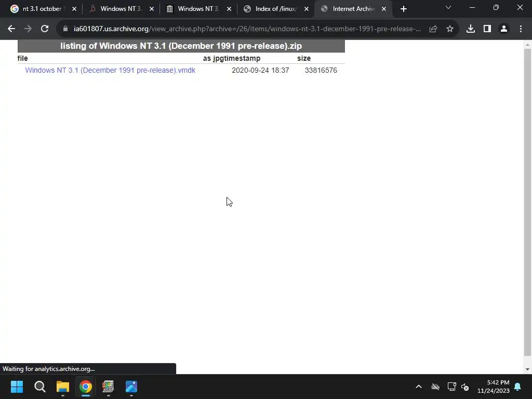Close the 'Index of /linux/' tab
The width and height of the screenshot is (532, 399).
307,9
